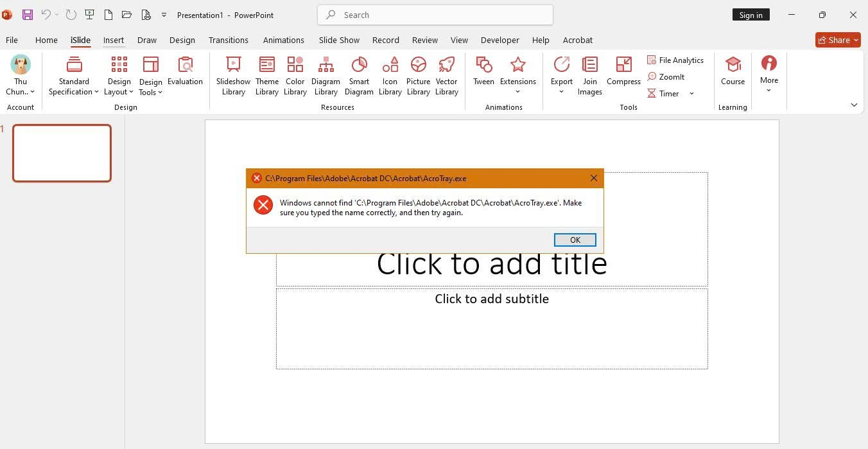Click the Search input box
This screenshot has width=868, height=449.
(x=435, y=15)
